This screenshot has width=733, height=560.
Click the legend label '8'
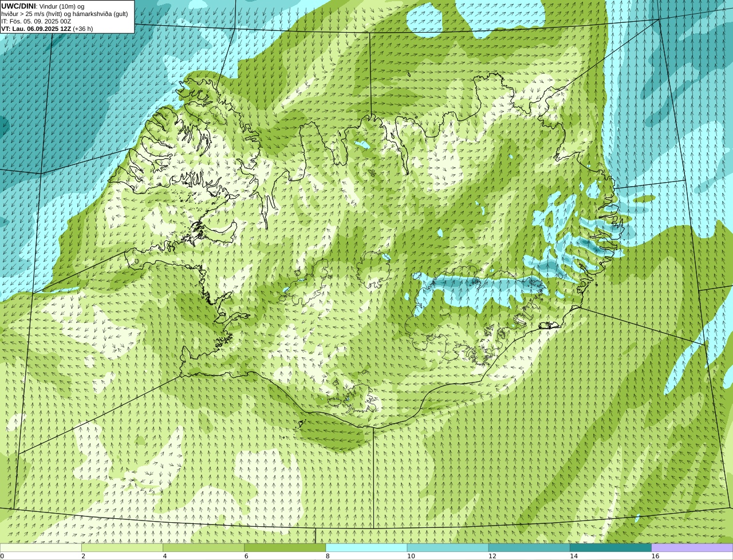(328, 556)
